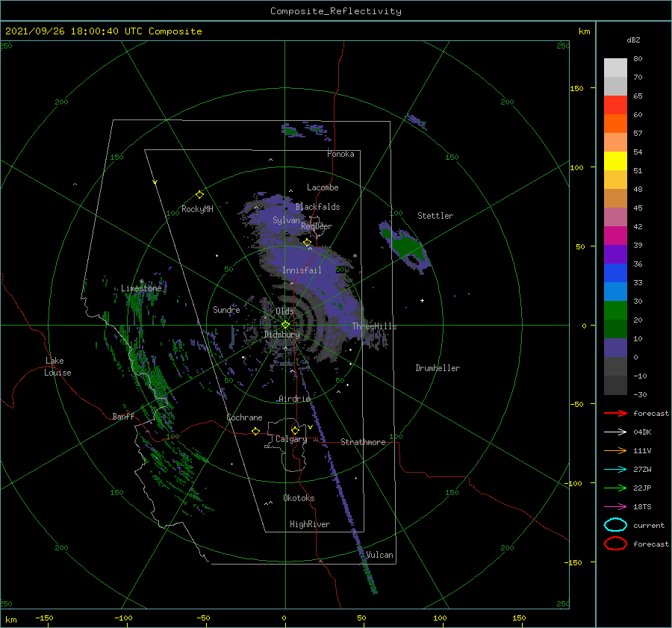Click the Vulcan town label
The height and width of the screenshot is (628, 672).
pyautogui.click(x=379, y=555)
